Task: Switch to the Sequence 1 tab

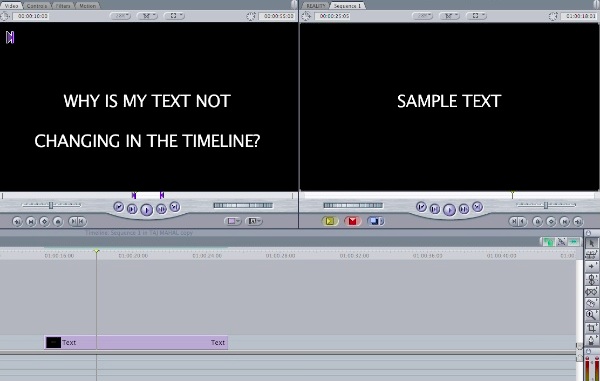Action: tap(347, 6)
